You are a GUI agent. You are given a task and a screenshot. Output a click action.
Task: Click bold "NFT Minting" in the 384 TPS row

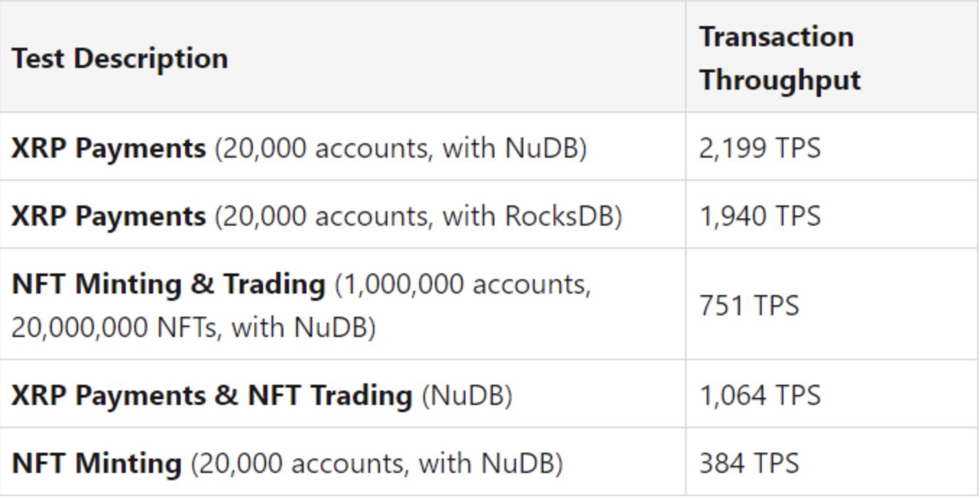(96, 463)
